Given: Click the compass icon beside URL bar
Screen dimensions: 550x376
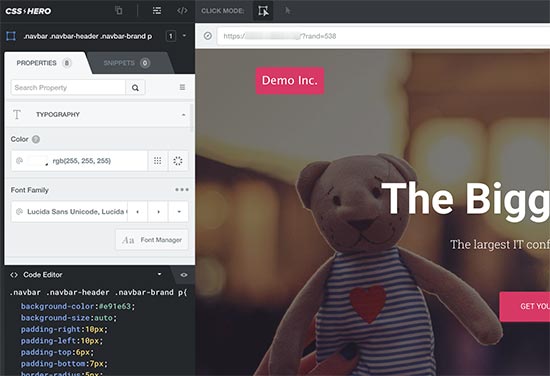Looking at the screenshot, I should (208, 36).
